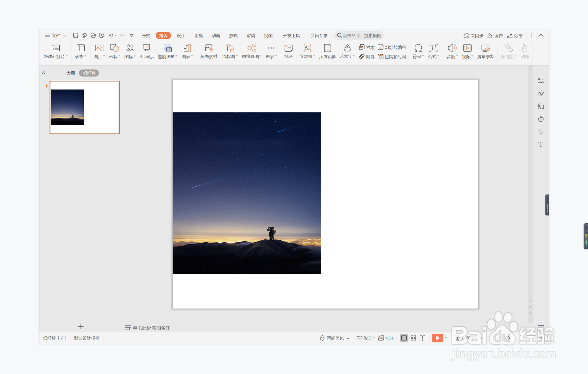Viewport: 588px width, 374px height.
Task: Switch to the 设计 (design) tab
Action: (x=181, y=35)
